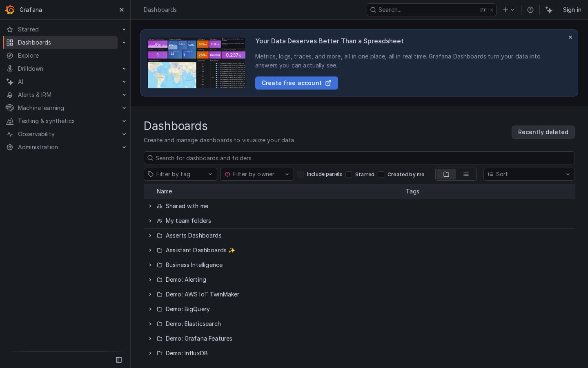The image size is (588, 368).
Task: Click the My team folders label
Action: (188, 221)
